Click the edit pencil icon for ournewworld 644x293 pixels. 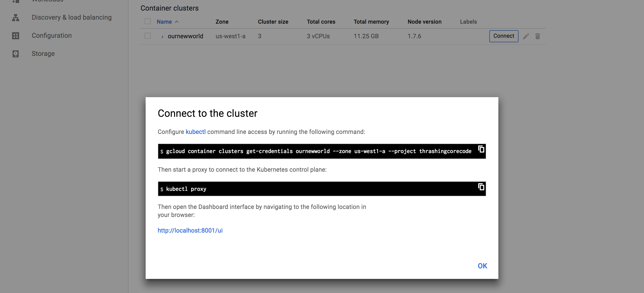coord(526,36)
